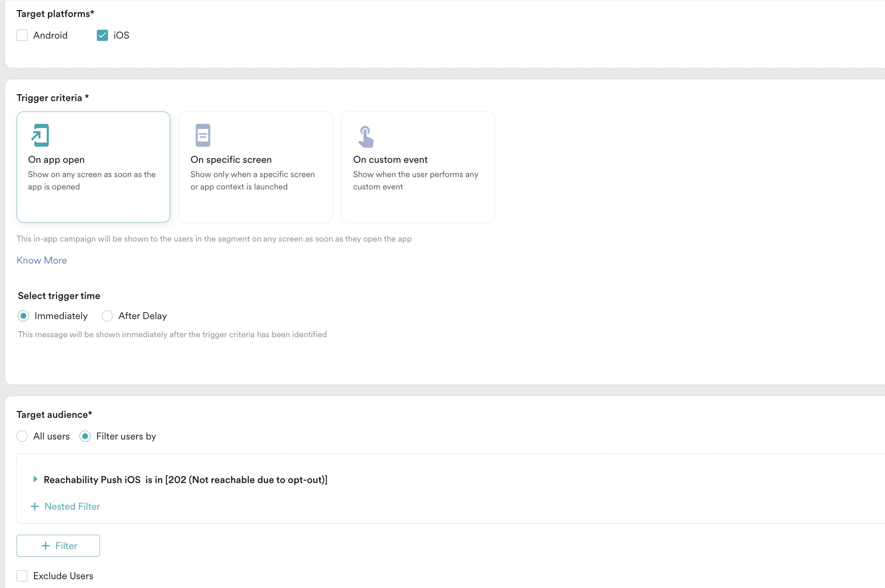Select the Immediately trigger time option
Screen dimensions: 885x588
24,316
